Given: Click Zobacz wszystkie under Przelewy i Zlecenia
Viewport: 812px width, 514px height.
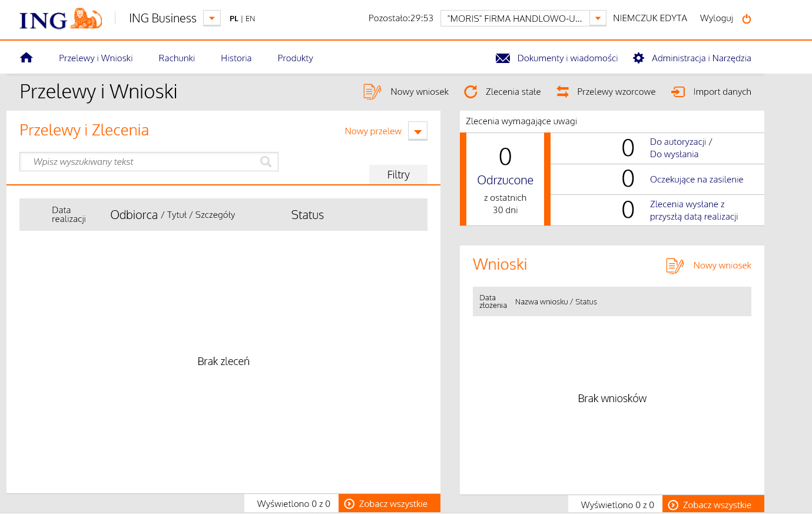Looking at the screenshot, I should 389,504.
